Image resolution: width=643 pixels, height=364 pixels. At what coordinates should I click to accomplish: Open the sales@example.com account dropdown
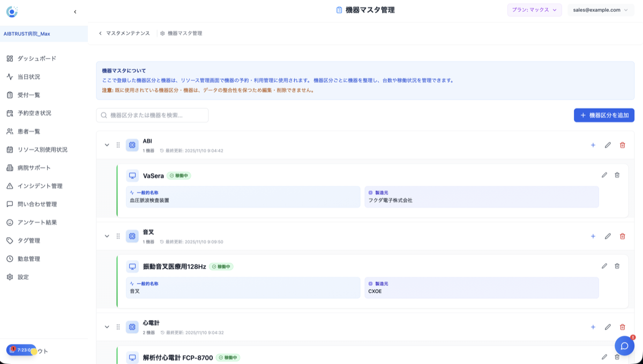click(600, 10)
